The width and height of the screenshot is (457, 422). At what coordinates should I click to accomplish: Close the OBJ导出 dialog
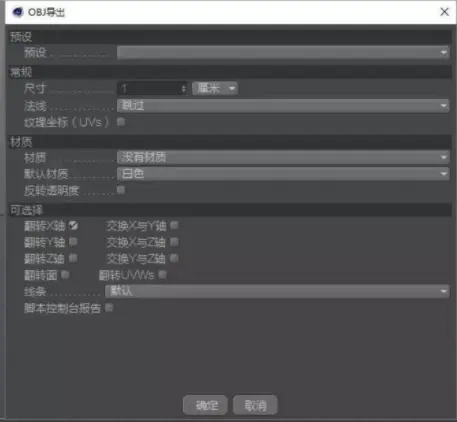444,12
